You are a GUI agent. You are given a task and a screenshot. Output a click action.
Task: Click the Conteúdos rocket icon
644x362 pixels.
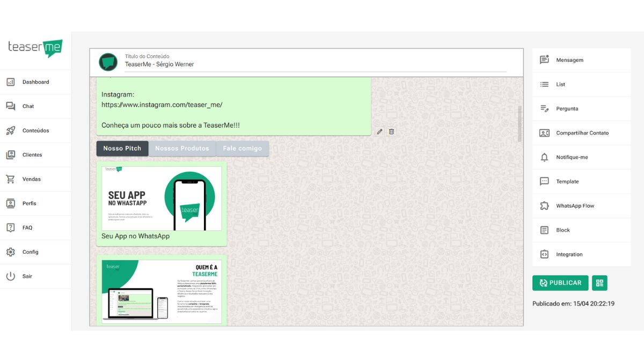[x=10, y=130]
